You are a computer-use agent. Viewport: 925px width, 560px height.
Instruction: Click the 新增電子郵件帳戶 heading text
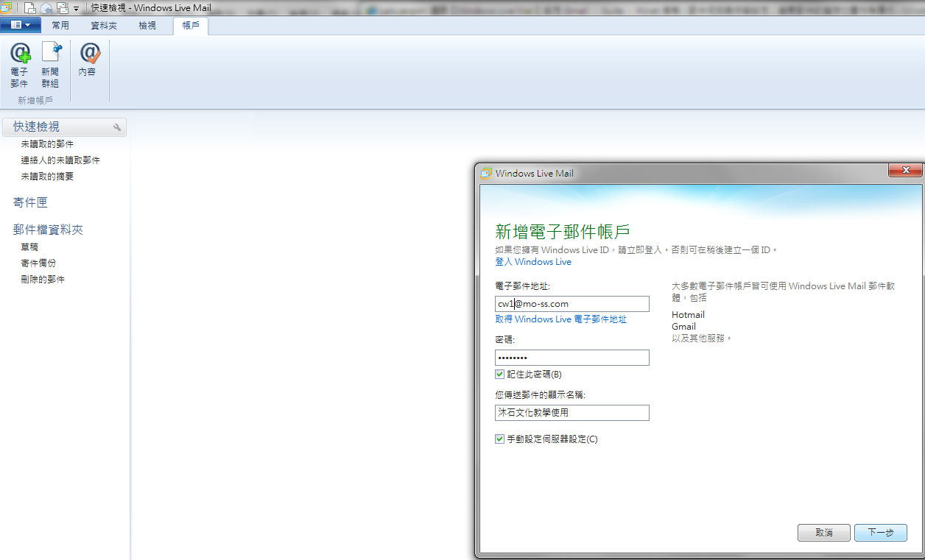562,232
